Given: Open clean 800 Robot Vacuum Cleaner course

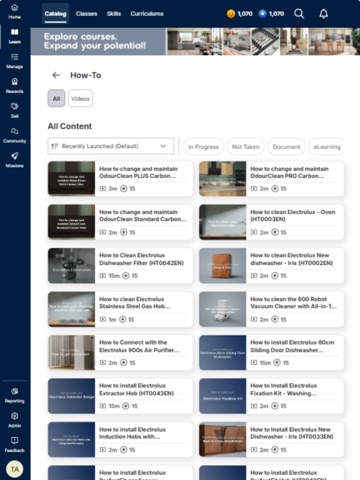Looking at the screenshot, I should pos(271,309).
